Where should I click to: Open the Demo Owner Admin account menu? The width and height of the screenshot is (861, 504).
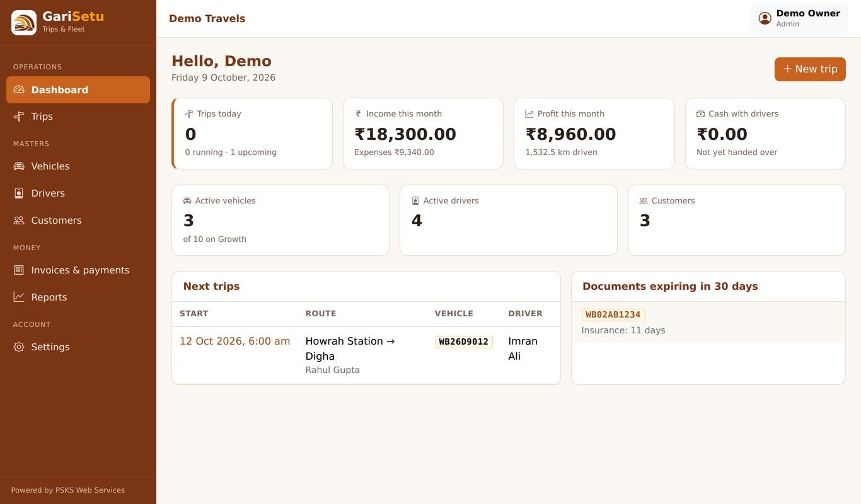(799, 18)
